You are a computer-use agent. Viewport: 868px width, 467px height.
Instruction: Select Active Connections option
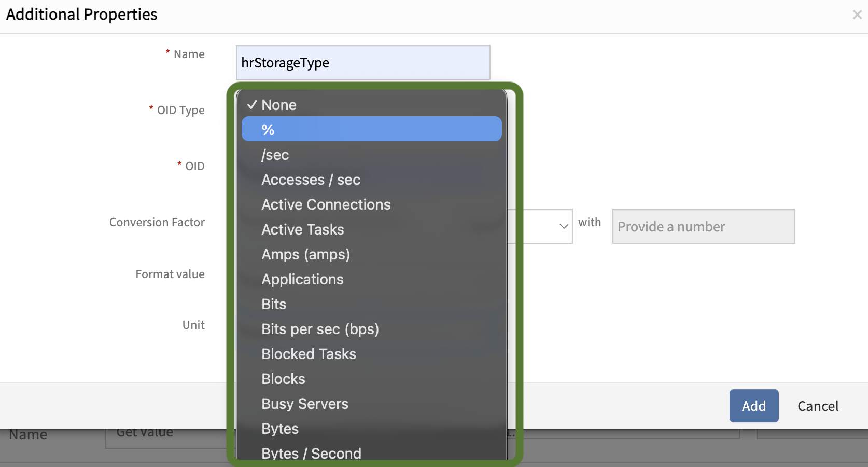[x=326, y=204]
